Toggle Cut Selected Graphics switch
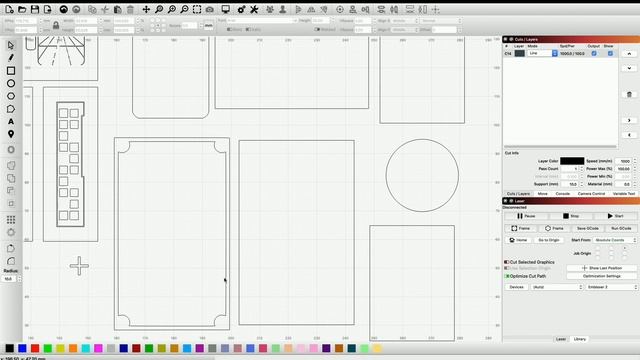Viewport: 640px width, 360px height. [x=507, y=262]
